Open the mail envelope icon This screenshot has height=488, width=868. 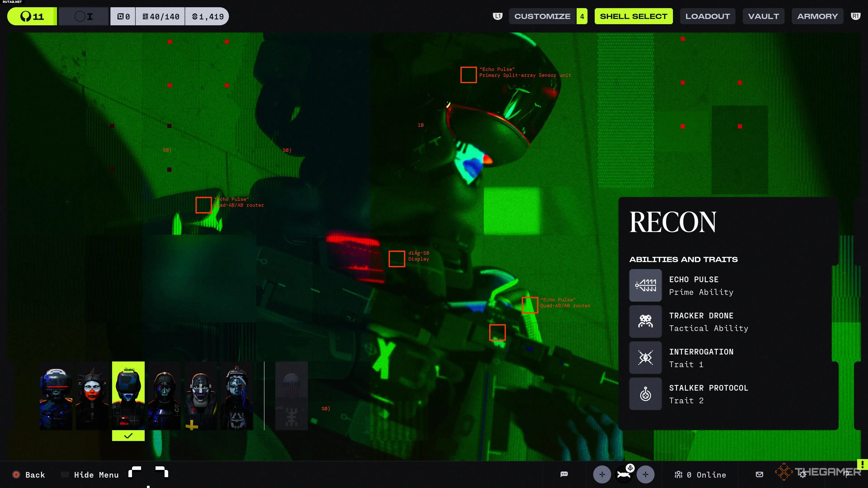click(759, 474)
